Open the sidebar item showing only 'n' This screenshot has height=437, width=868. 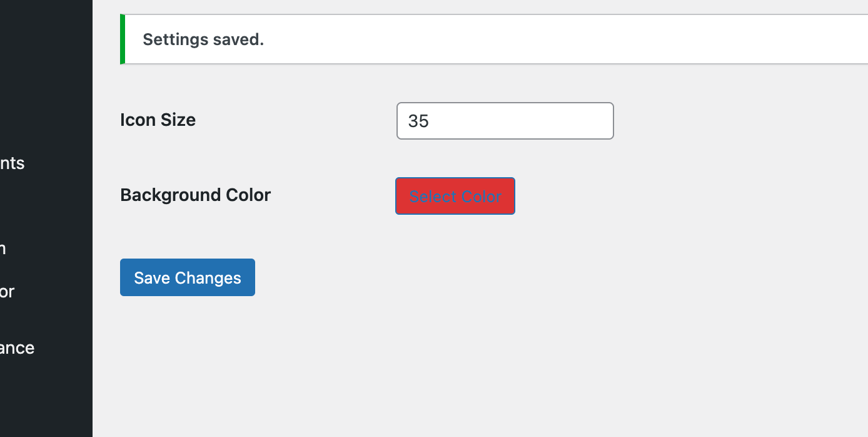tap(3, 249)
